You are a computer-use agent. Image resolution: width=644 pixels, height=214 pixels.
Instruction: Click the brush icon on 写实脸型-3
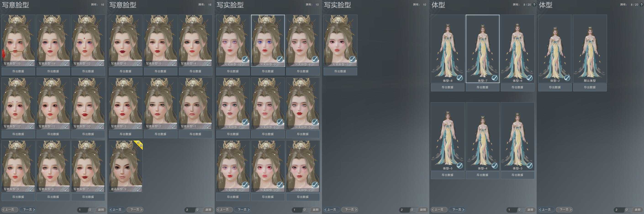[280, 185]
